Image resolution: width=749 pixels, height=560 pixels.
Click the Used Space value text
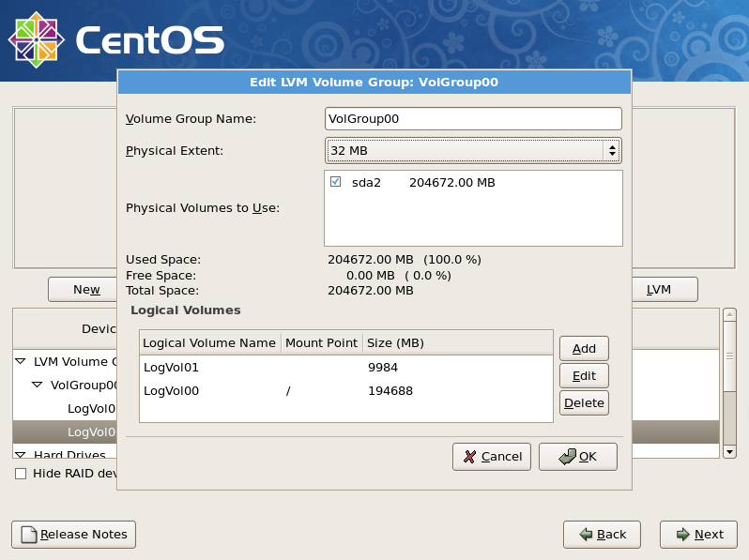[x=405, y=259]
